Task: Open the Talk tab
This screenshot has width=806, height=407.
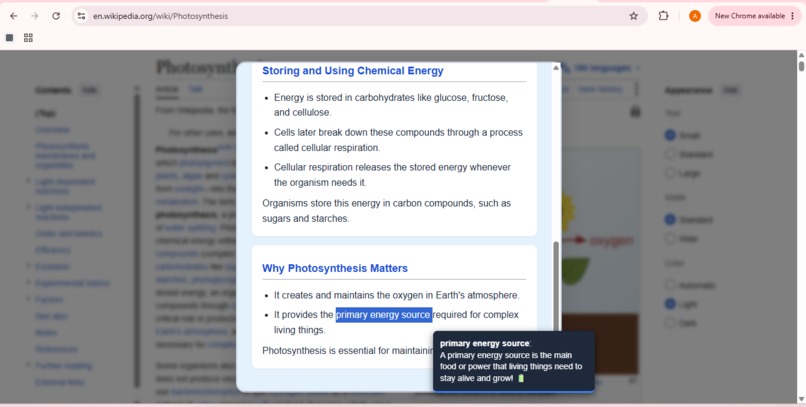Action: (x=195, y=89)
